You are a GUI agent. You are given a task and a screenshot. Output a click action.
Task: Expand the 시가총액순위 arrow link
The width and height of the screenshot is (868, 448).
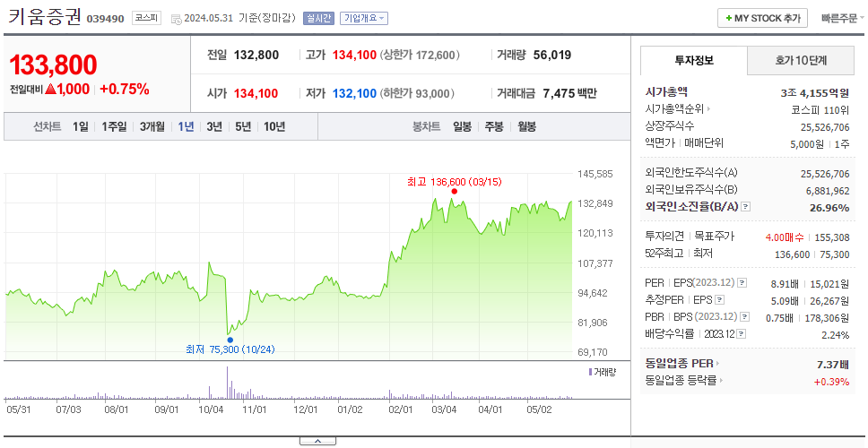[x=678, y=109]
